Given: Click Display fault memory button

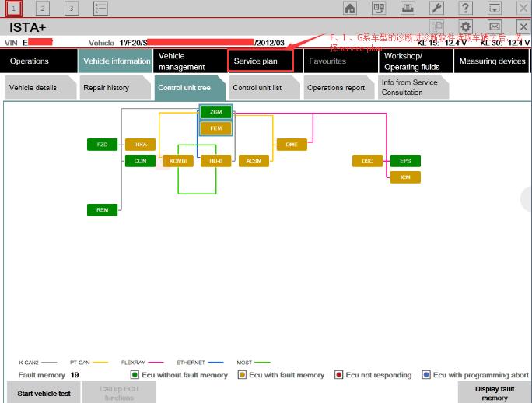Looking at the screenshot, I should [495, 393].
